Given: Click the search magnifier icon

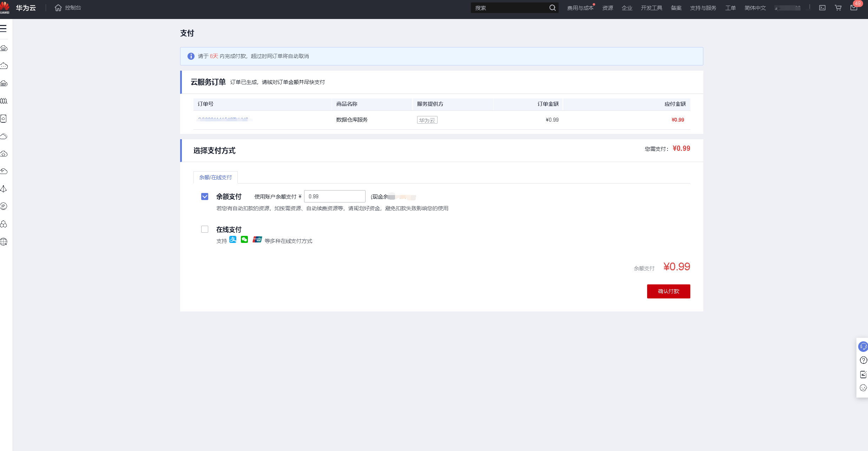Looking at the screenshot, I should click(x=552, y=8).
